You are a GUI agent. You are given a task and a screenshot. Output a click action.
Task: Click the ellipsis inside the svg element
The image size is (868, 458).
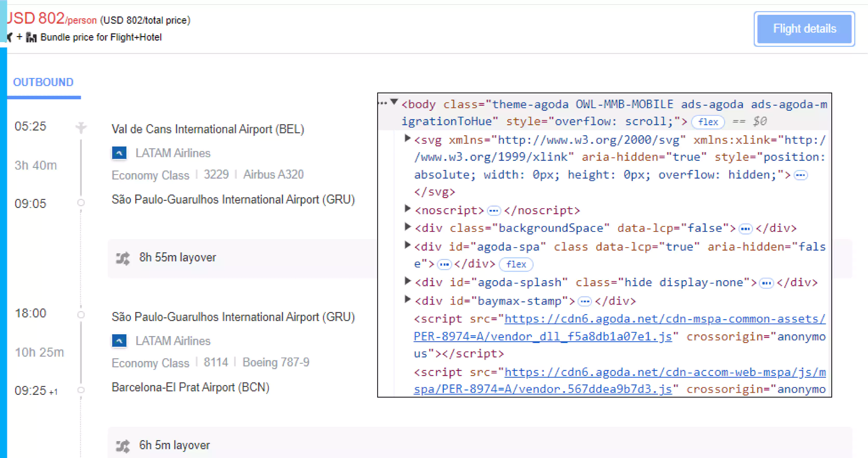pyautogui.click(x=801, y=175)
